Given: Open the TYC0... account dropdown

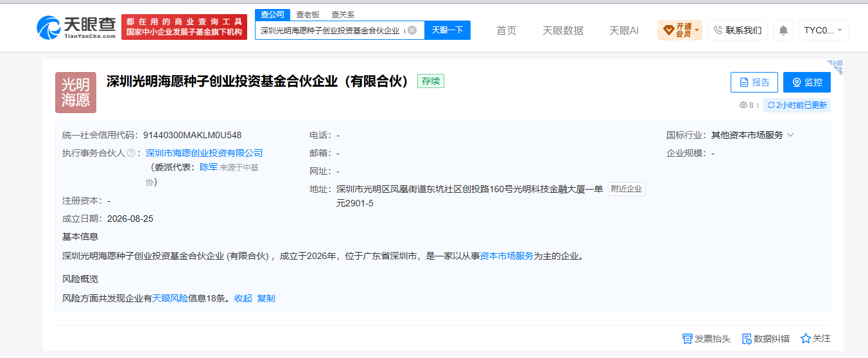Looking at the screenshot, I should tap(824, 30).
